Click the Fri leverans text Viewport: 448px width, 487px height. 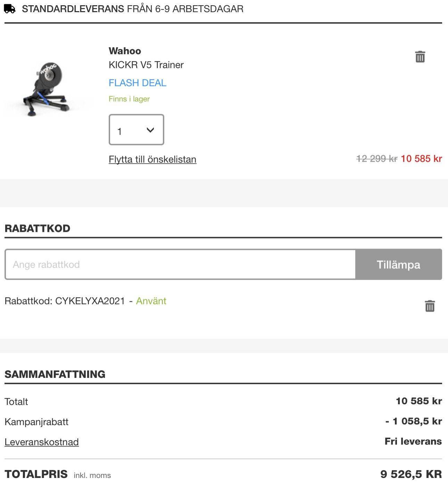(413, 441)
